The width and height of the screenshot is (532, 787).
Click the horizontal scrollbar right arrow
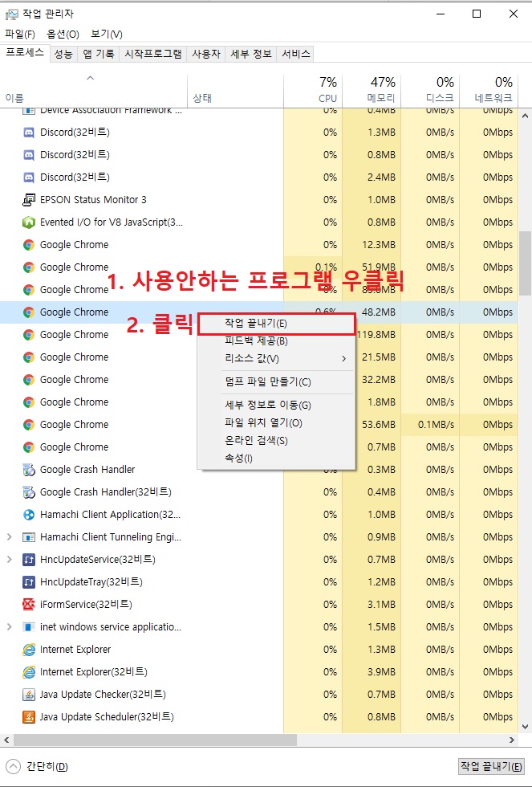click(x=512, y=740)
